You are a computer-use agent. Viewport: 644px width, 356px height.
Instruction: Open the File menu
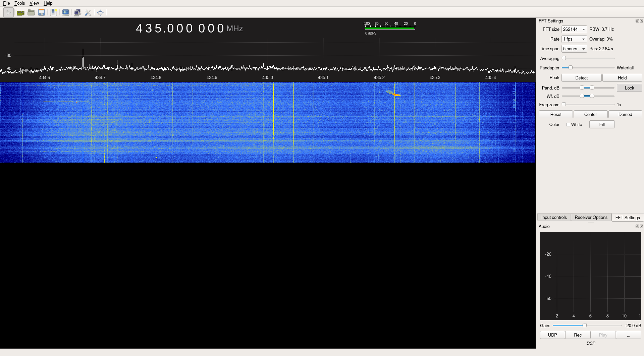[x=6, y=3]
